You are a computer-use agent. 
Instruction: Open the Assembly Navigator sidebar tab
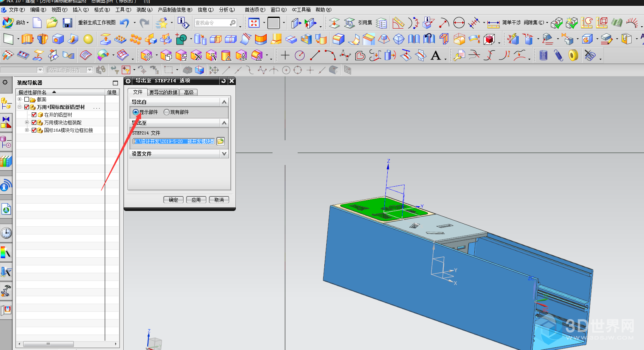coord(6,103)
